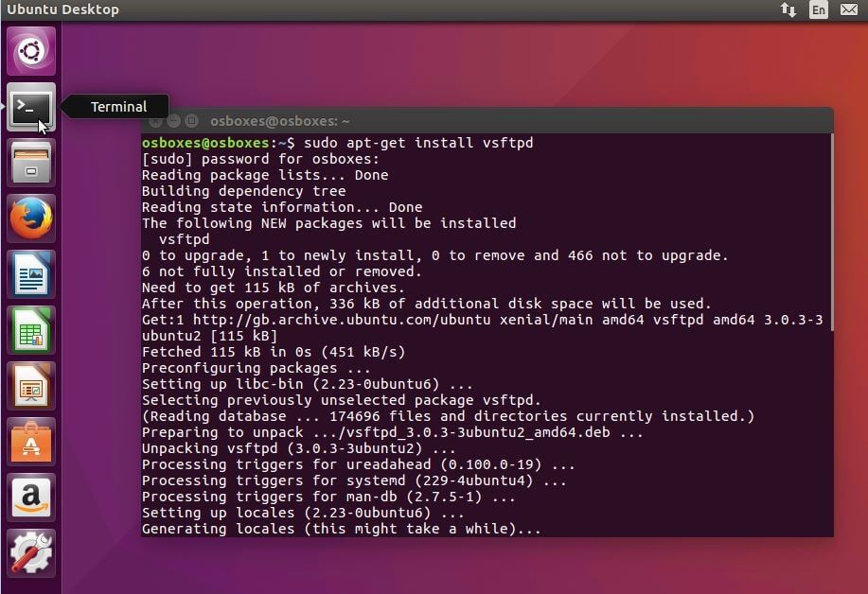Screen dimensions: 868x594
Task: Click Ubuntu Desktop in the top menu bar
Action: click(62, 9)
